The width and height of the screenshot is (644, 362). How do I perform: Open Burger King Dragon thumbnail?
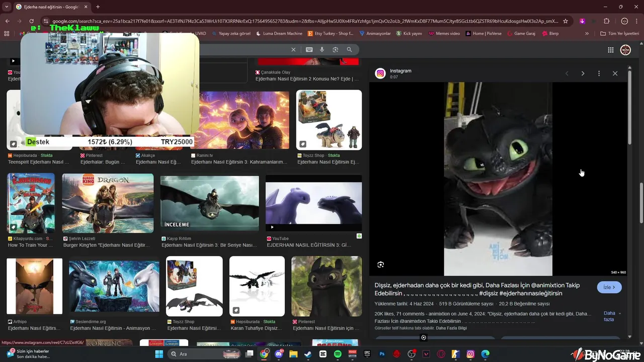coord(108,203)
